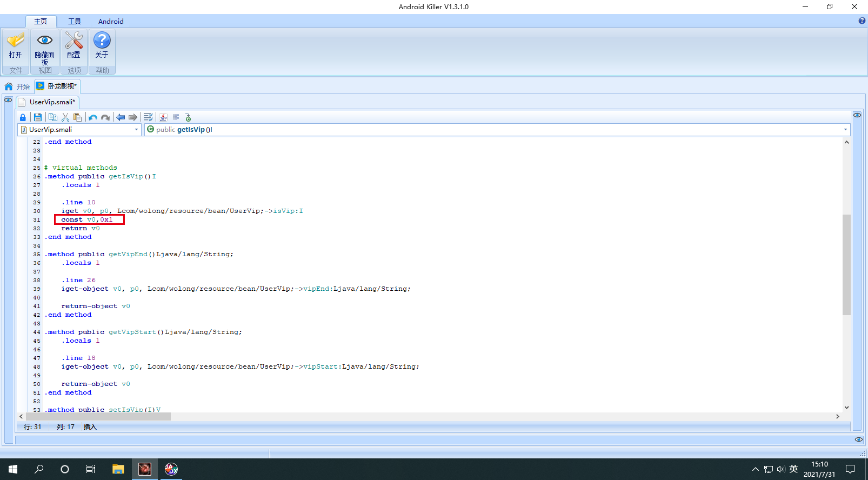Click the Android Killer taskbar icon

click(x=145, y=469)
